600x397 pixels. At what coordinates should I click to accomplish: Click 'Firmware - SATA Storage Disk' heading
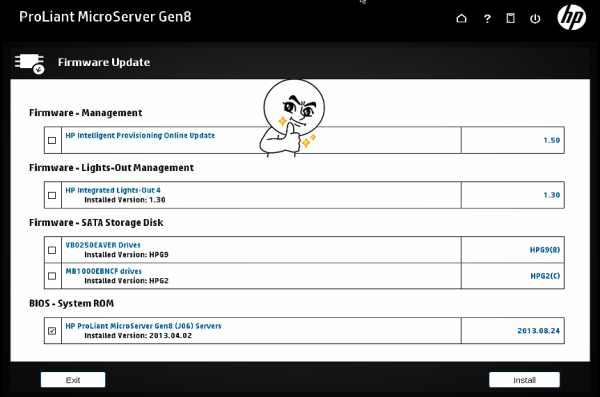pos(96,222)
